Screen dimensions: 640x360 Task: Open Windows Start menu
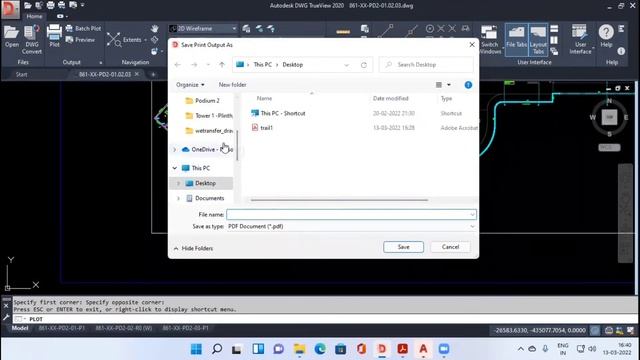pyautogui.click(x=196, y=349)
